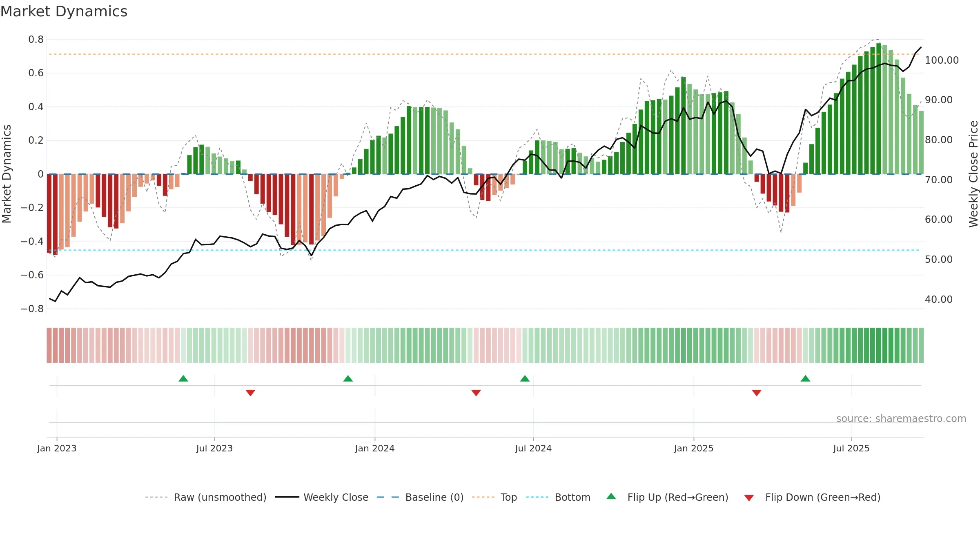Click the red flip-down marker after Jan 2025
This screenshot has width=980, height=551.
[757, 393]
